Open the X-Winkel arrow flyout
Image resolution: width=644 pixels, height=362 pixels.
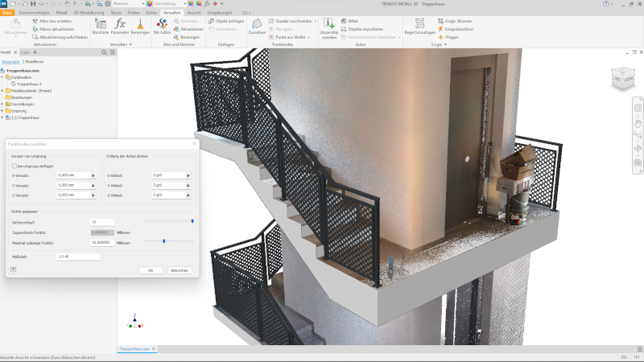(188, 175)
